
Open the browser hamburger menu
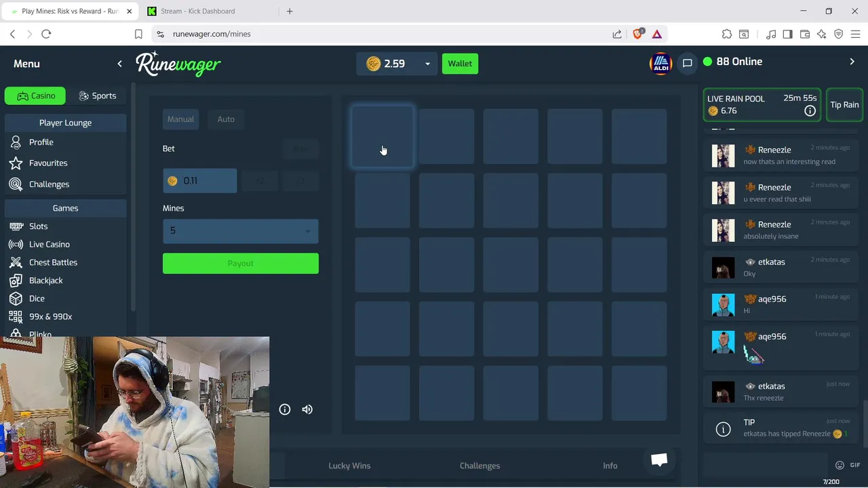click(x=856, y=34)
